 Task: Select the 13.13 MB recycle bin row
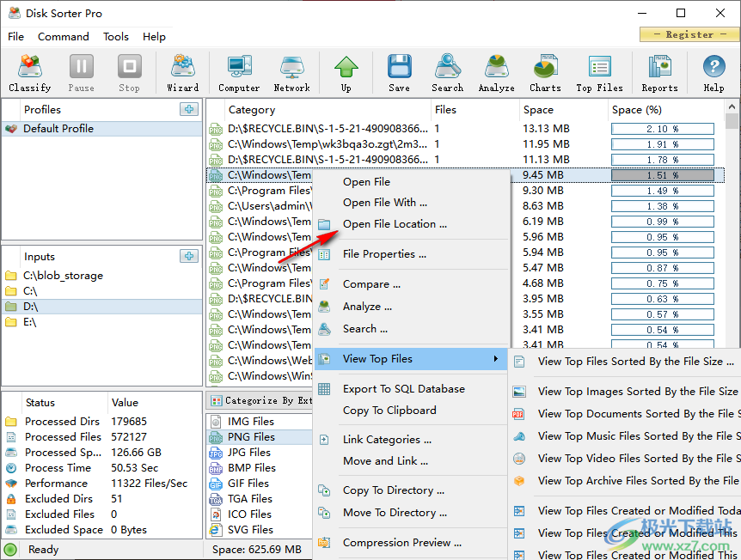465,129
